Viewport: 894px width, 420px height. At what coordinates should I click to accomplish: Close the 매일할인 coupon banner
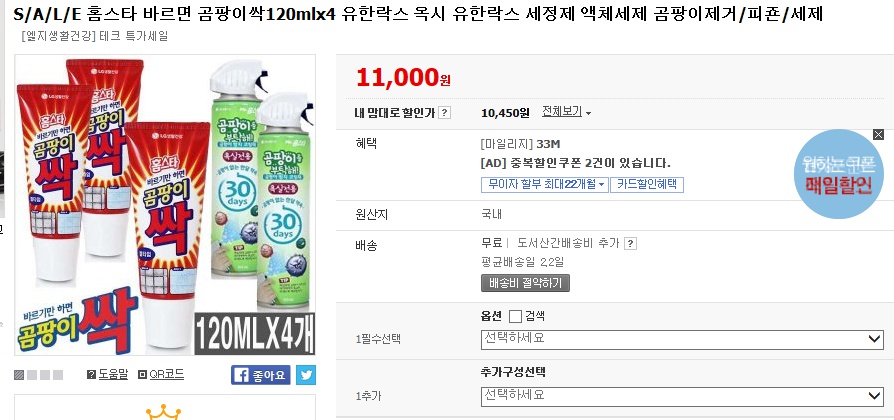coord(878,134)
